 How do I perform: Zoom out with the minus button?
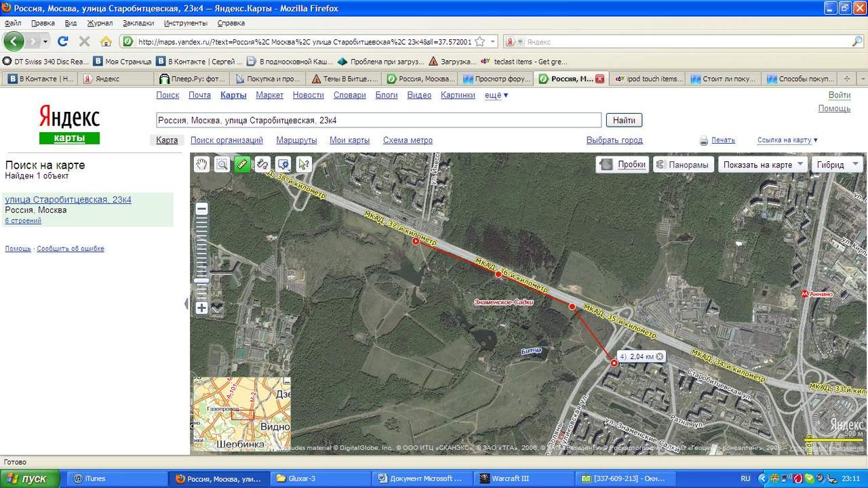point(201,209)
